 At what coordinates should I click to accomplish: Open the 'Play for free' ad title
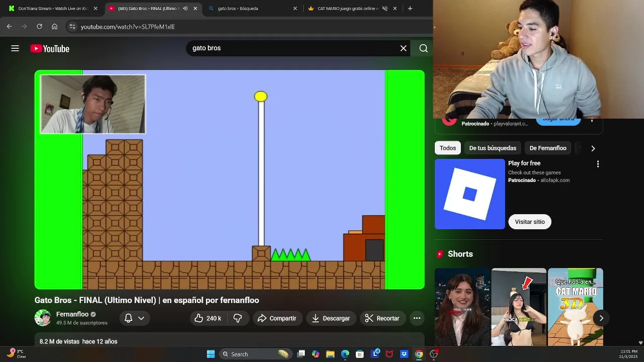[x=524, y=163]
